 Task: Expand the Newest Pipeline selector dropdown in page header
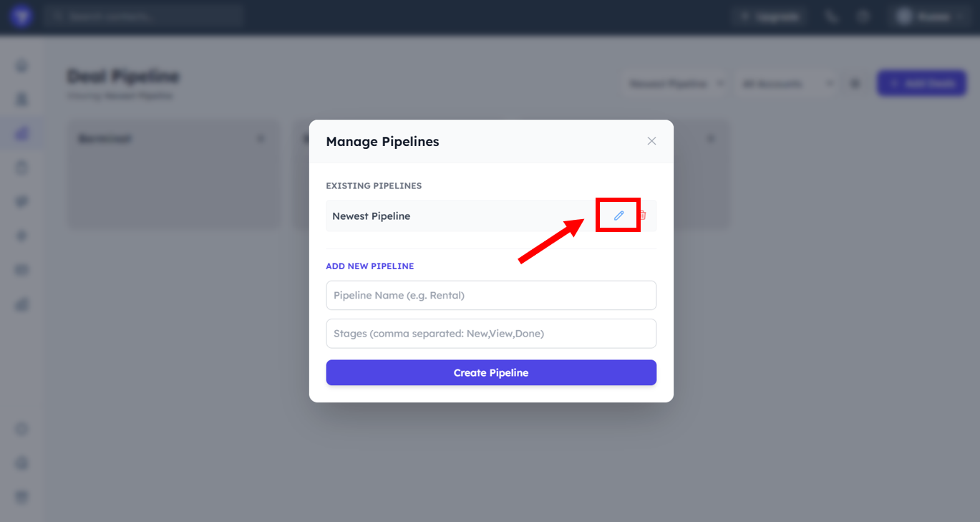point(674,84)
